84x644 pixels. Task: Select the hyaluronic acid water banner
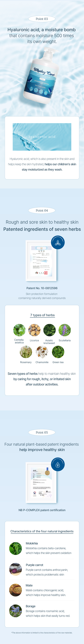coord(42,137)
